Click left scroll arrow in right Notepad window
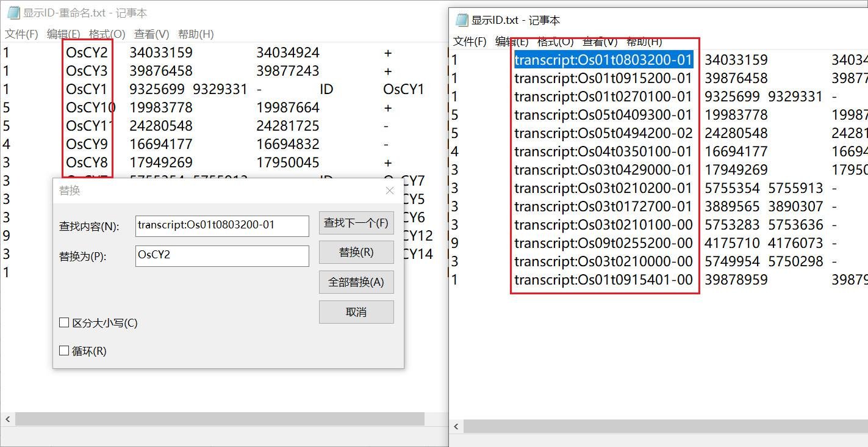The image size is (868, 447). (x=456, y=426)
